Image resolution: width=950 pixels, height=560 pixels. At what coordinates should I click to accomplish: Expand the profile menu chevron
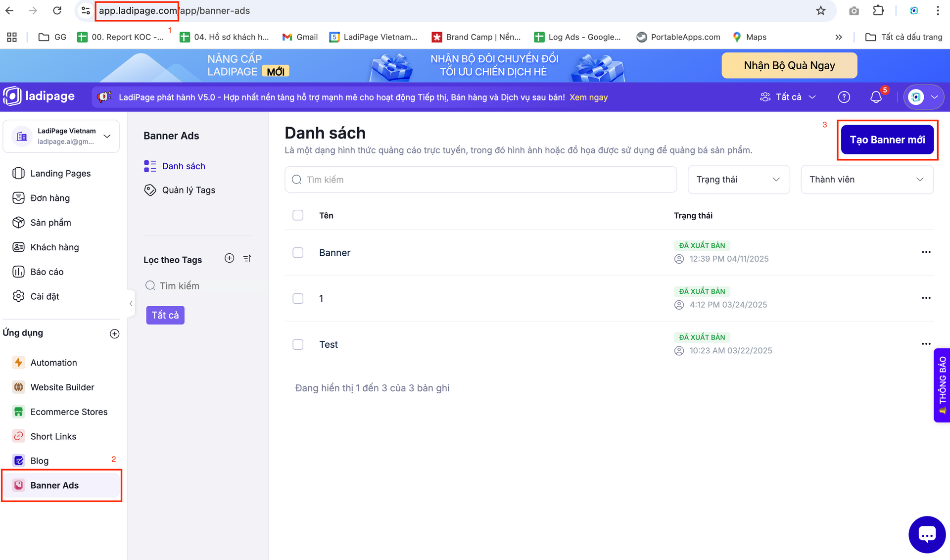[935, 97]
